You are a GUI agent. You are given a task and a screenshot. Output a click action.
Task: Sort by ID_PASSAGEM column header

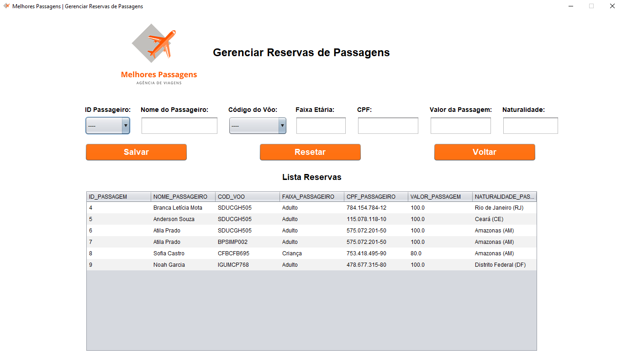tap(119, 197)
